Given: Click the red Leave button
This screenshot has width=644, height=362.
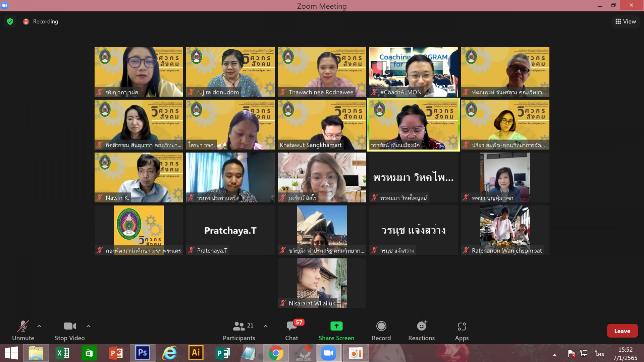Looking at the screenshot, I should pyautogui.click(x=622, y=331).
